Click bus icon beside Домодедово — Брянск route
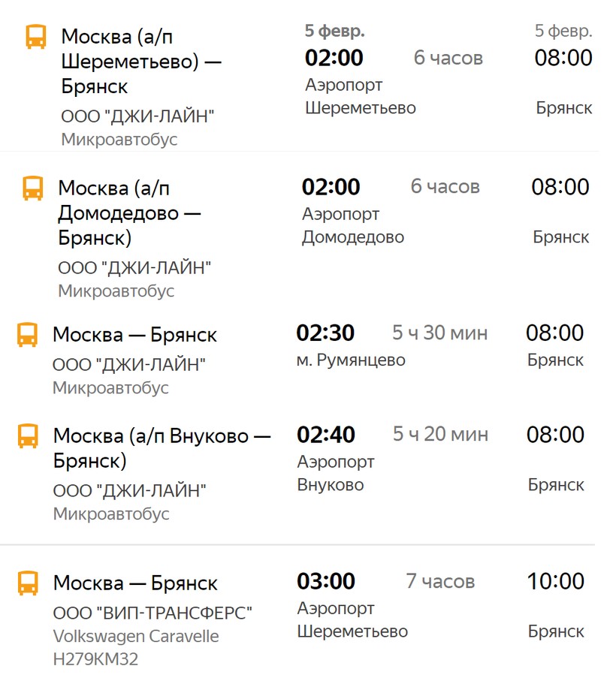The image size is (616, 693). (x=33, y=188)
